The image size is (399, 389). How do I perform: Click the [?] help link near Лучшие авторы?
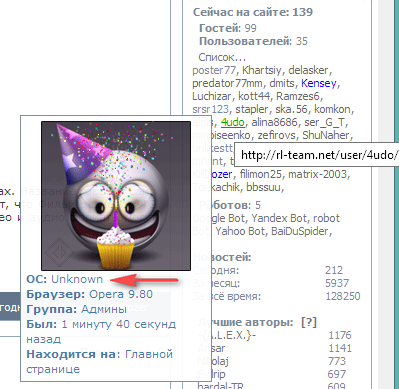click(309, 322)
